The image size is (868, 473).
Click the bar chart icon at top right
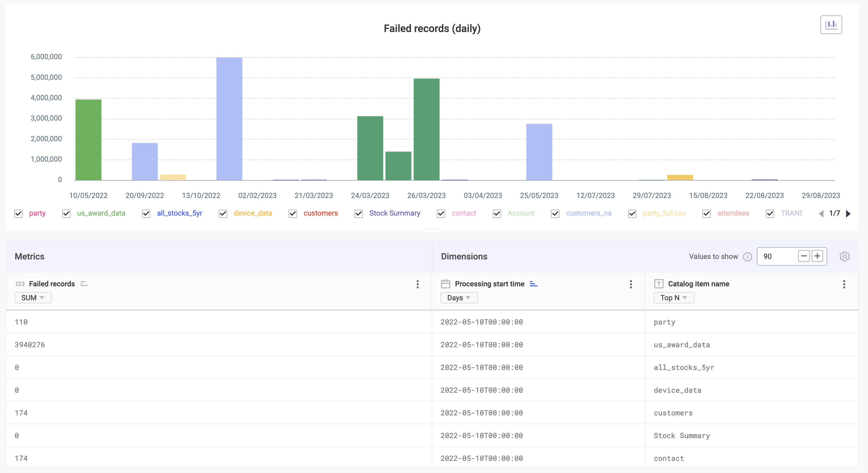(831, 25)
